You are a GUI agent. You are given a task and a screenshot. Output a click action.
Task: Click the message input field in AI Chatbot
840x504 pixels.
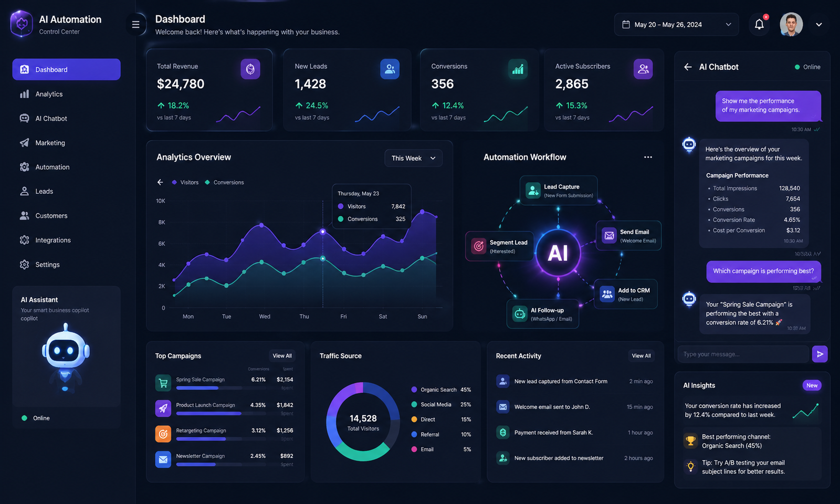pyautogui.click(x=743, y=354)
